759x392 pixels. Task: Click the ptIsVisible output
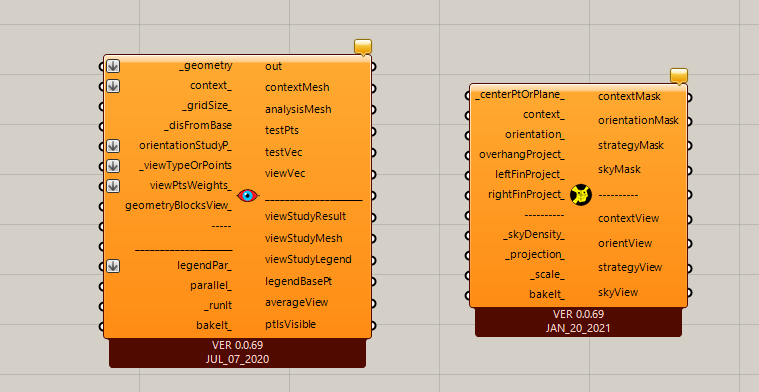click(x=290, y=324)
